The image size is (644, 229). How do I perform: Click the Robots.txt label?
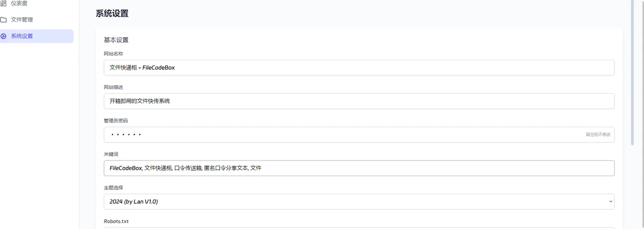tap(116, 221)
